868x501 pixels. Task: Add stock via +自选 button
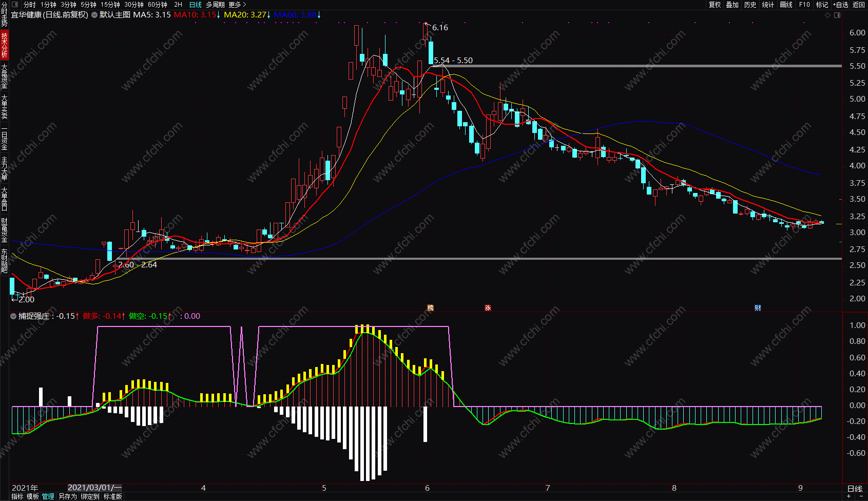(x=841, y=5)
